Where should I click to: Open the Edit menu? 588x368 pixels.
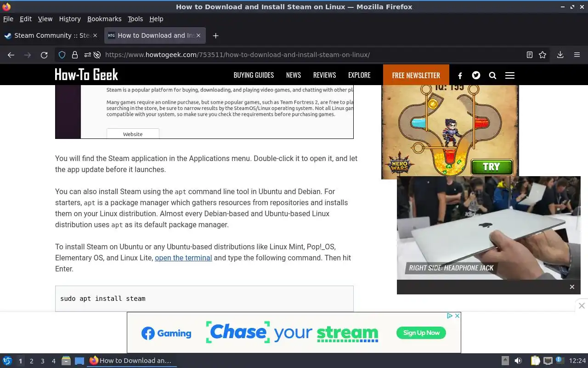click(26, 19)
